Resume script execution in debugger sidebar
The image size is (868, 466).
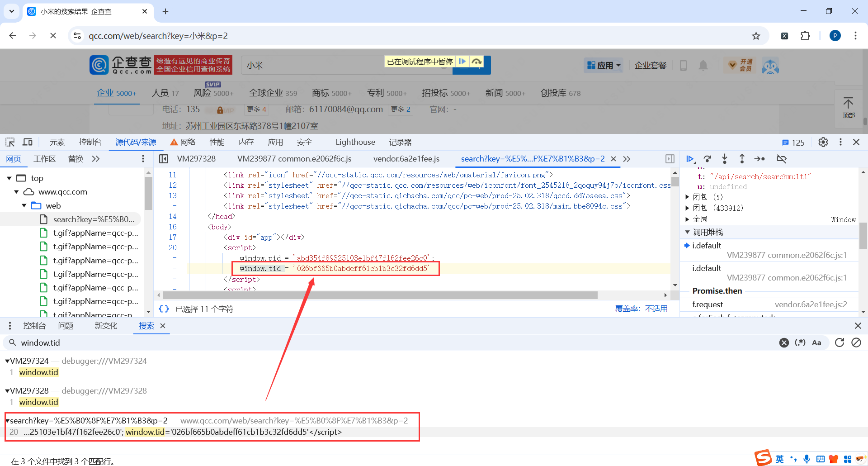click(690, 159)
